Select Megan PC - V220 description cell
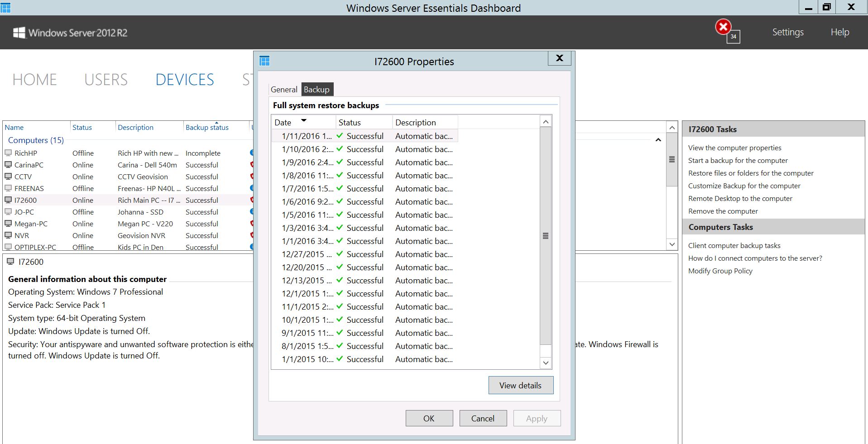 pyautogui.click(x=145, y=224)
